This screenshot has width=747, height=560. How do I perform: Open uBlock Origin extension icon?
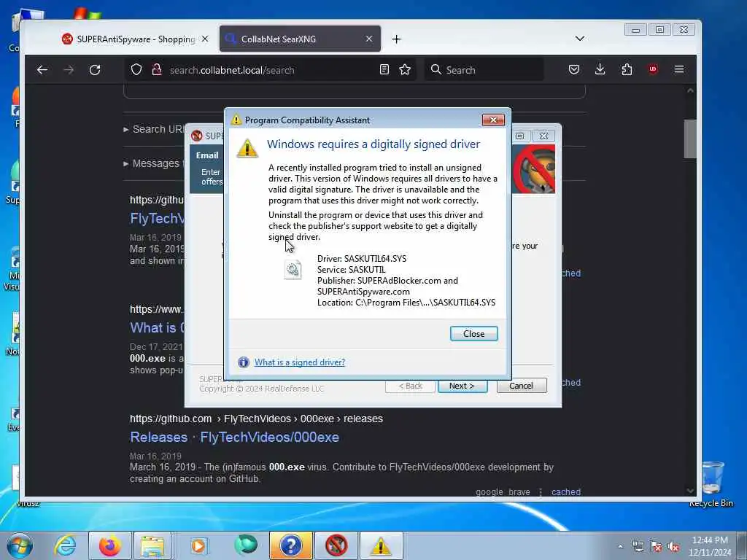[653, 69]
